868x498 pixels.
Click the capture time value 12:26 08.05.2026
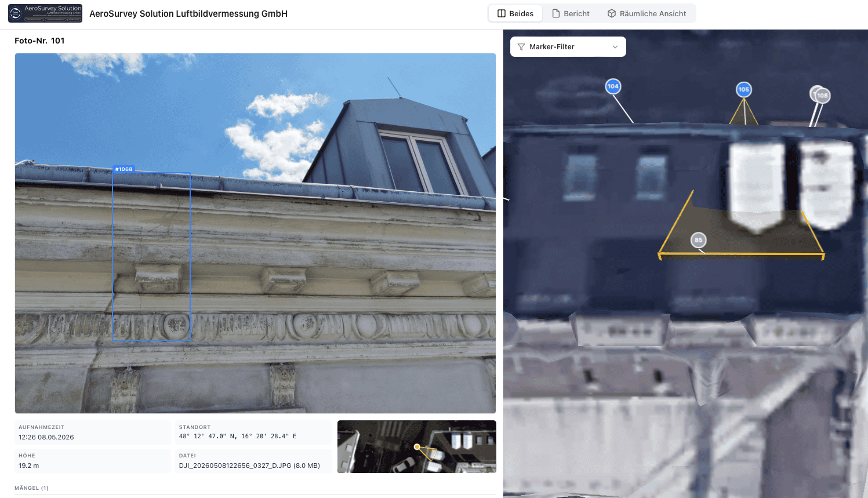pos(46,437)
